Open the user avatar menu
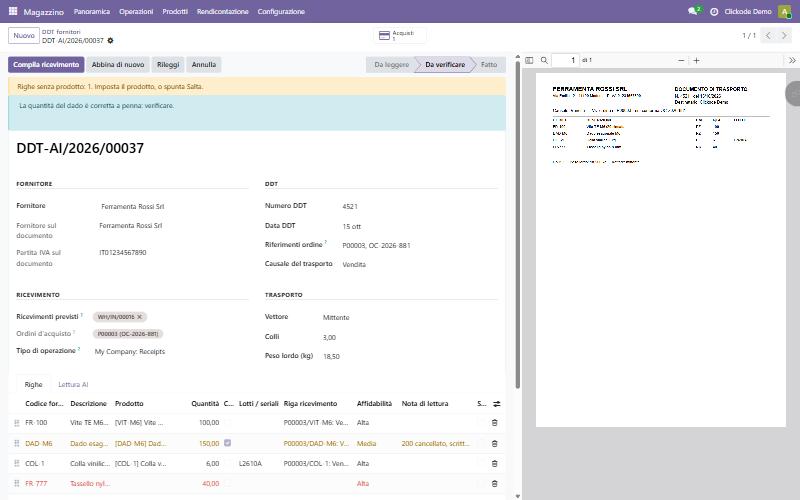 784,11
